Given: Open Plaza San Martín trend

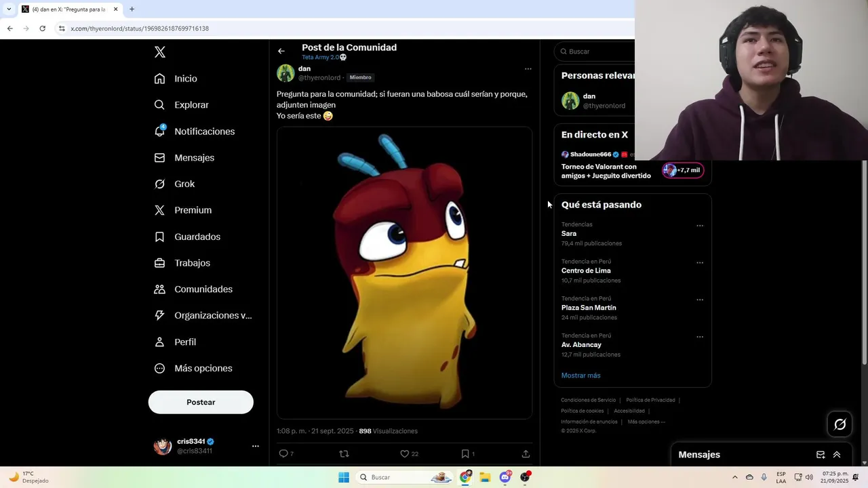Looking at the screenshot, I should [x=589, y=308].
